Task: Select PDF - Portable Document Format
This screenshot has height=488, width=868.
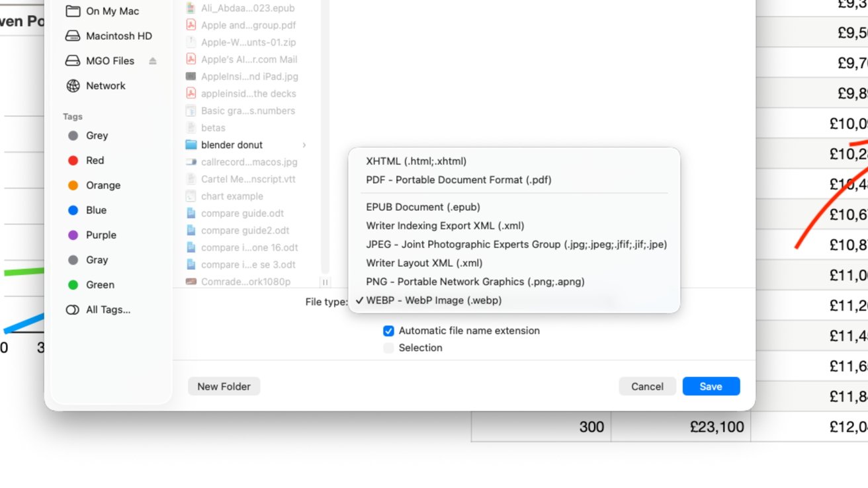Action: click(458, 179)
